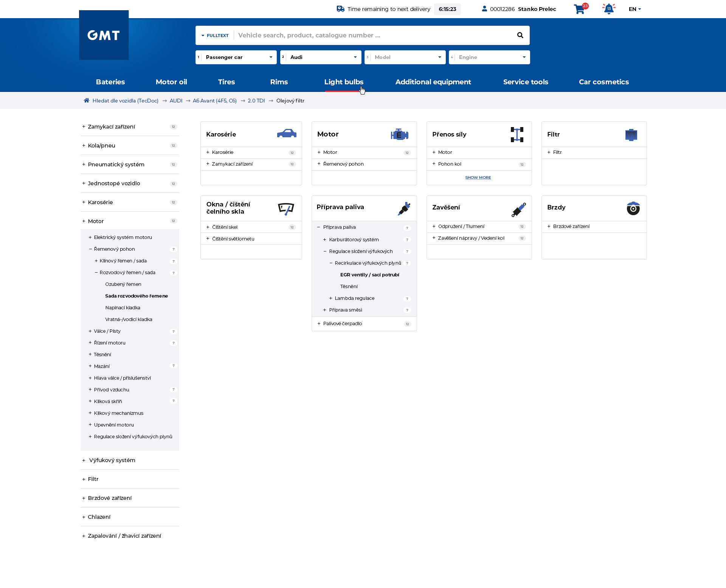Click the Zavěšení shock absorber icon
Screen dimensions: 726x588
click(518, 209)
